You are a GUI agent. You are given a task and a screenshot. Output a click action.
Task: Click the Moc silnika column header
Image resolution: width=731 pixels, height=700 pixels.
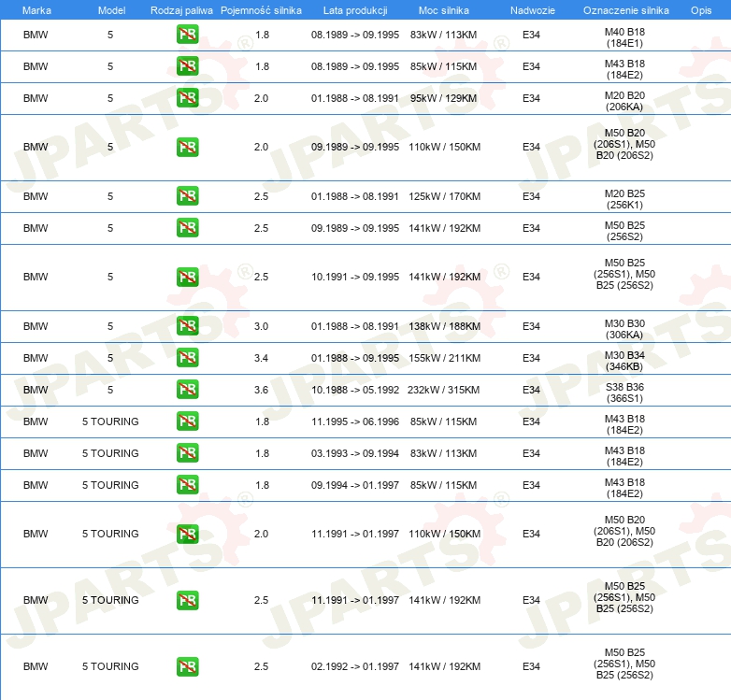point(444,10)
